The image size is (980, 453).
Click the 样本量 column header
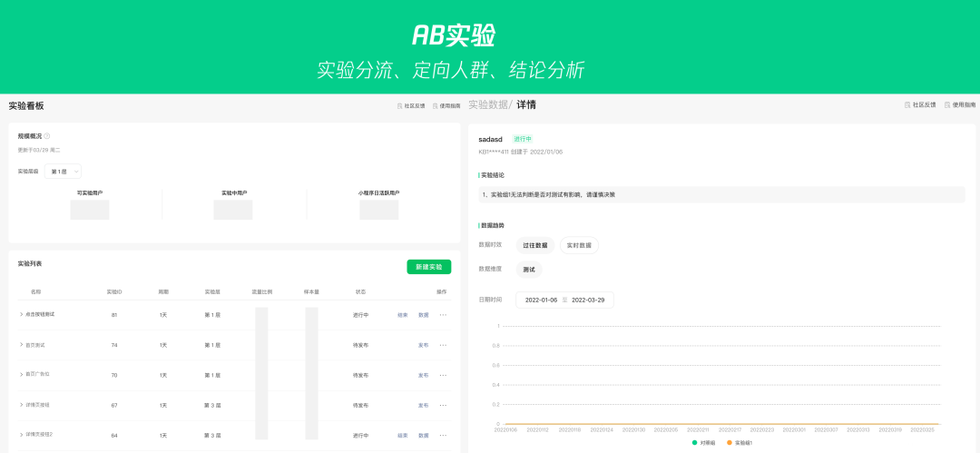coord(312,292)
